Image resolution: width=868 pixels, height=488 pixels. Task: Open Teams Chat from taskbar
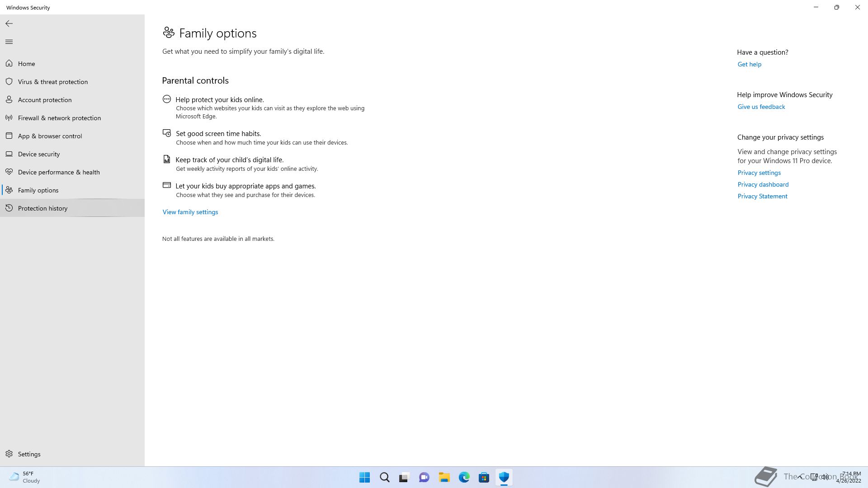pos(424,477)
